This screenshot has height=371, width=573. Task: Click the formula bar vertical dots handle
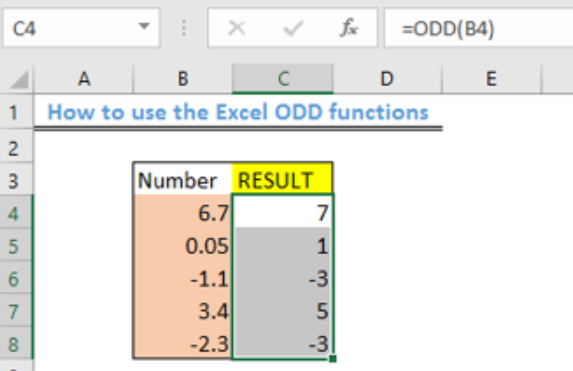pos(184,28)
